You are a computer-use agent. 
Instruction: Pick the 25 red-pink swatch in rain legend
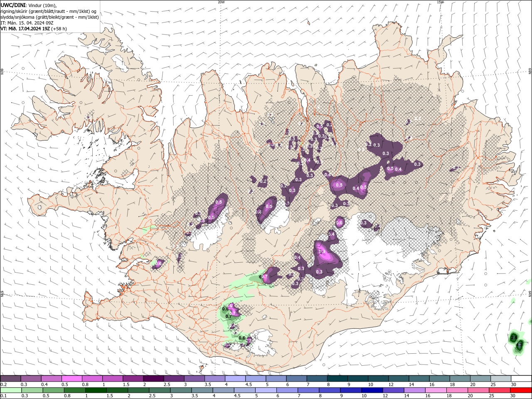click(x=500, y=390)
